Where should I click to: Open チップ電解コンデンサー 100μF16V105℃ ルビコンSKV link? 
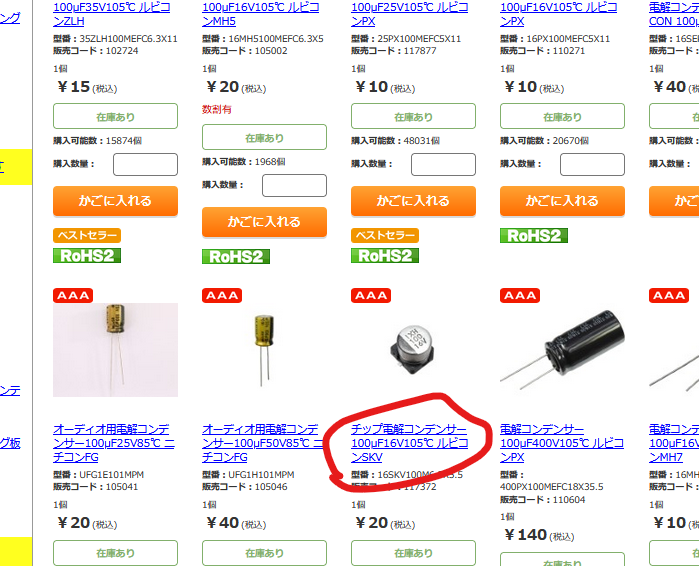click(x=409, y=443)
